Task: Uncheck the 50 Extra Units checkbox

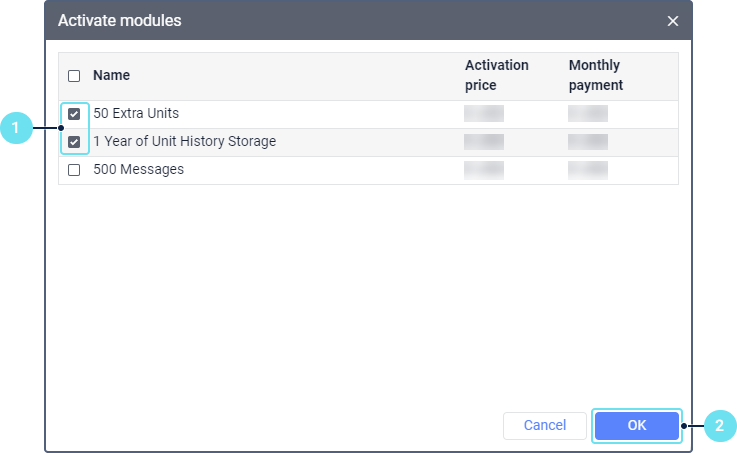Action: coord(74,114)
